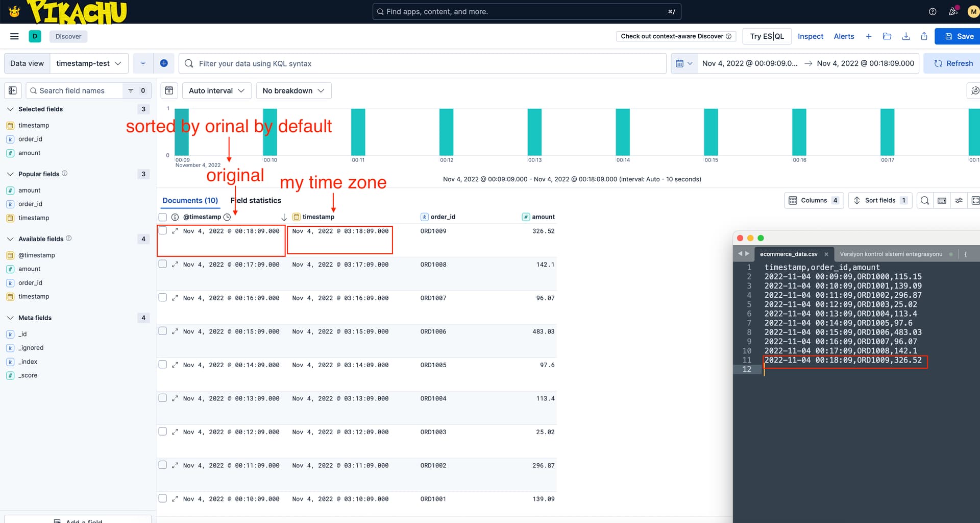Click the Refresh button
Screen dimensions: 980x523
click(953, 63)
